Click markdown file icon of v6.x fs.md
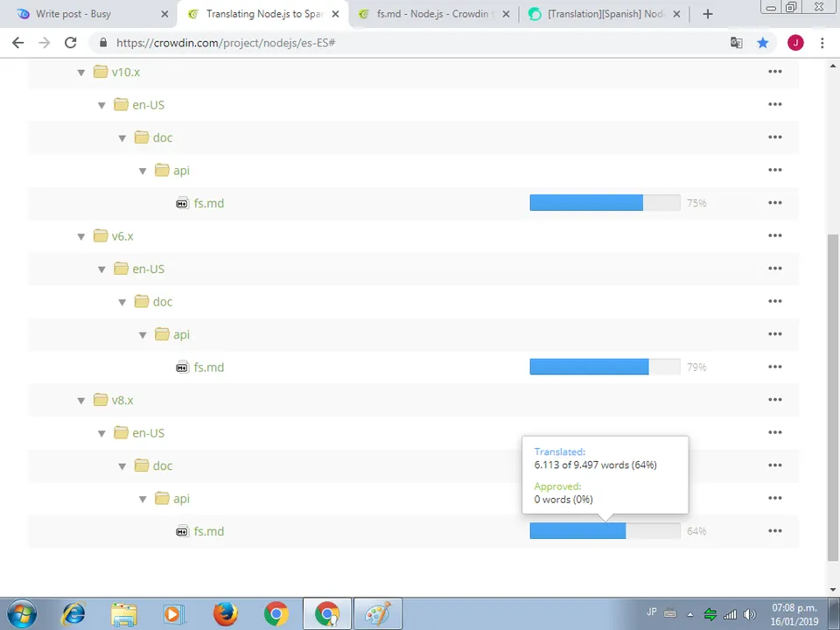This screenshot has width=840, height=630. [183, 367]
